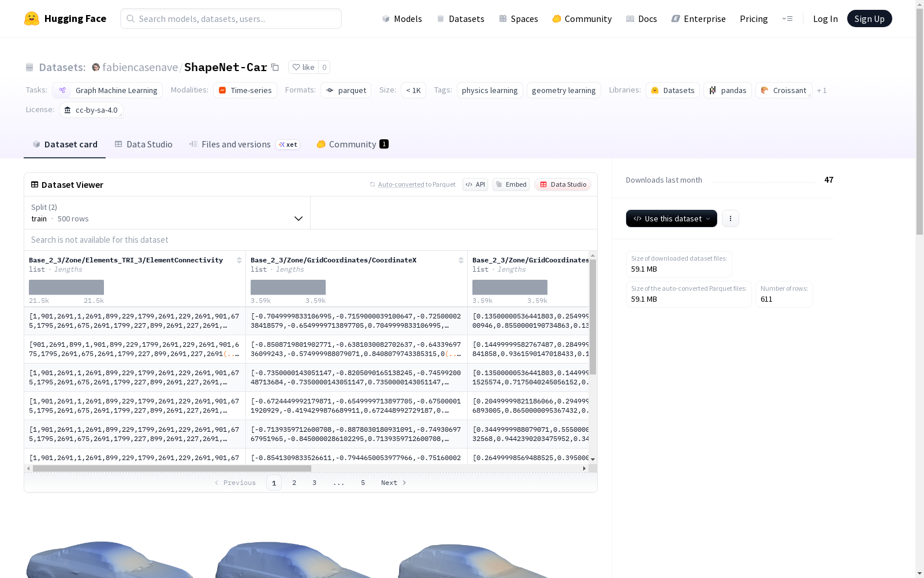Open the three-dot more options button
924x578 pixels.
coord(731,218)
